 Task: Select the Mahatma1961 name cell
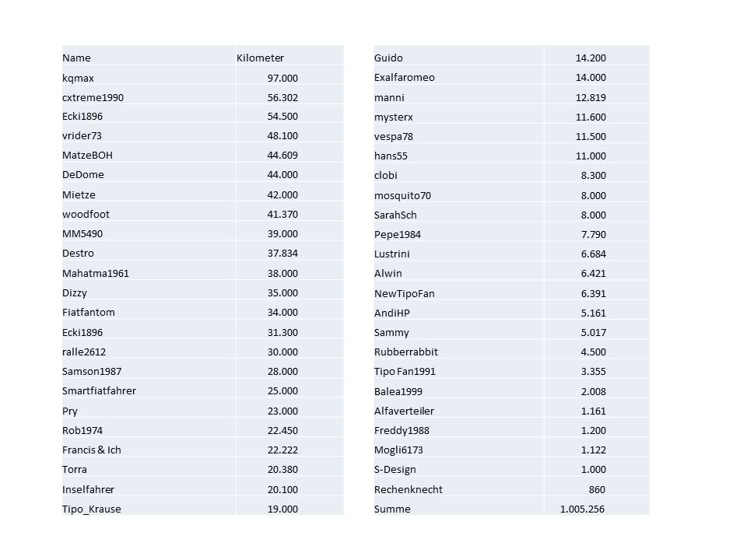tap(96, 273)
